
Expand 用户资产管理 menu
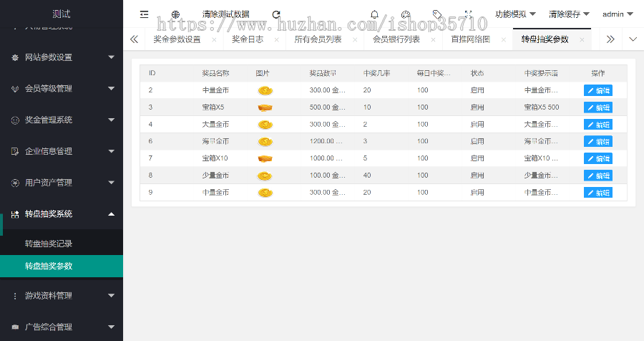112,182
